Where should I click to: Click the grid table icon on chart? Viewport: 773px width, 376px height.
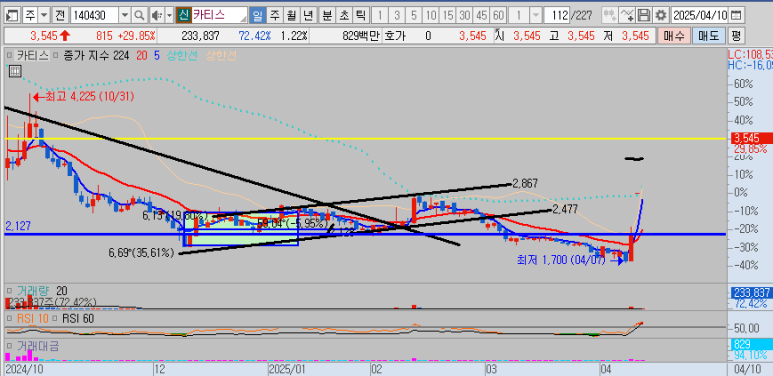(x=15, y=71)
